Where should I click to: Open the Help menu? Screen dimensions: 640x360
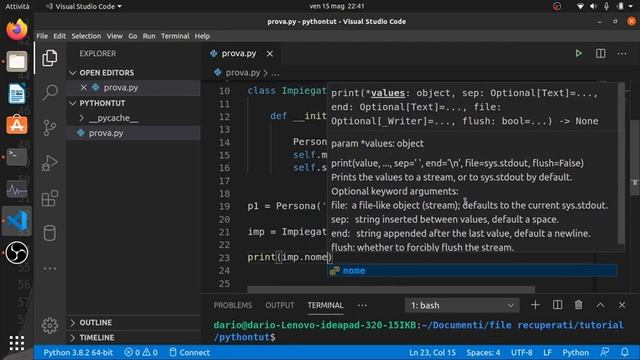202,36
